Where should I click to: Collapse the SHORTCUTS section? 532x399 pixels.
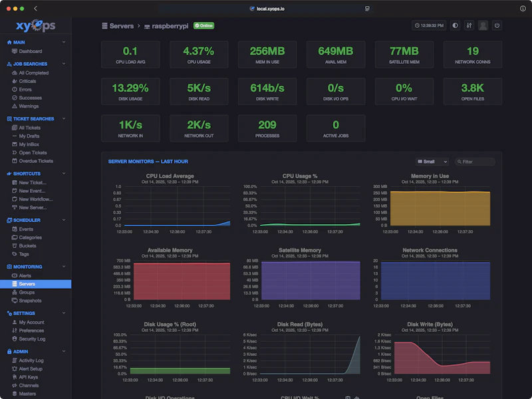click(64, 174)
